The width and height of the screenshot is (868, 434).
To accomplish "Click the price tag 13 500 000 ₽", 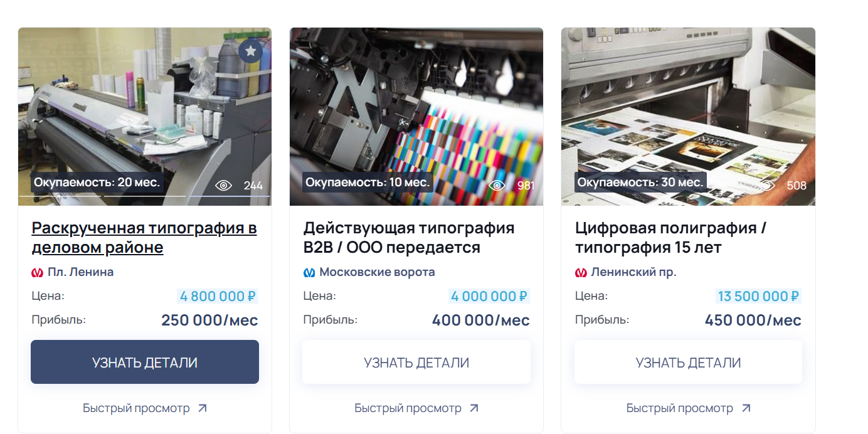I will point(758,296).
